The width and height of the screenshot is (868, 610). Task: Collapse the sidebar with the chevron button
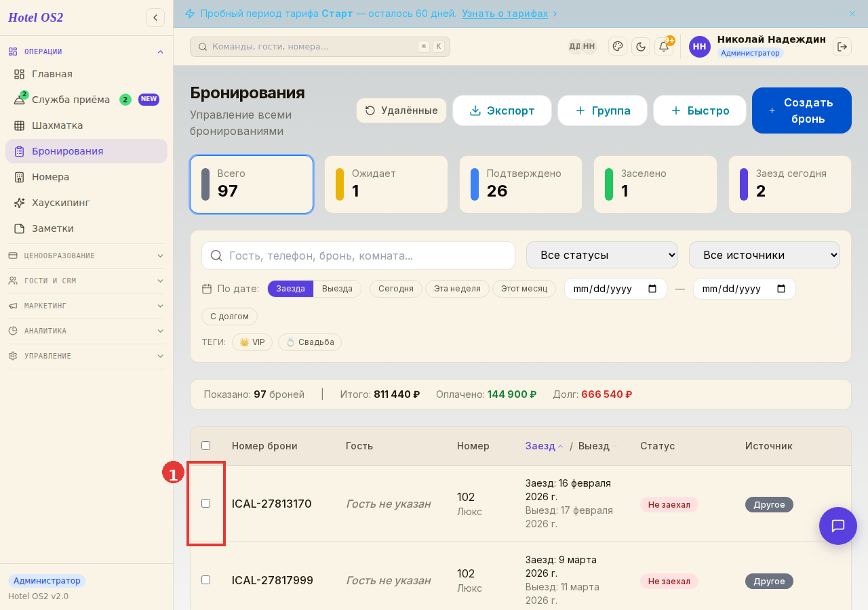[x=155, y=18]
